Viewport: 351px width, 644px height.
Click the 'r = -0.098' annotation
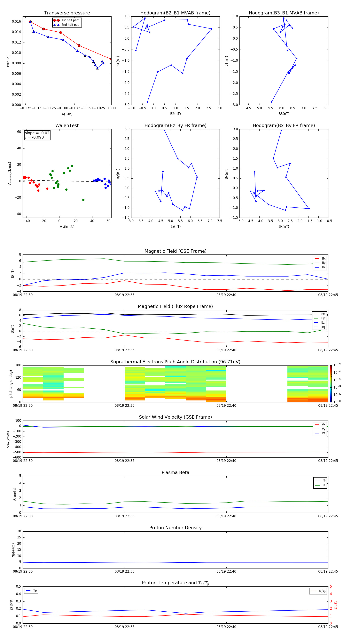[35, 137]
